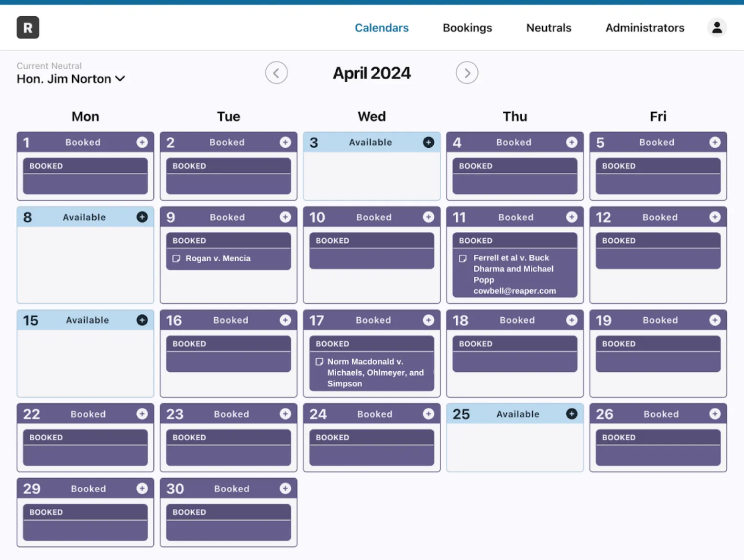Add entry on April 17 plus icon
The height and width of the screenshot is (560, 744).
point(428,320)
